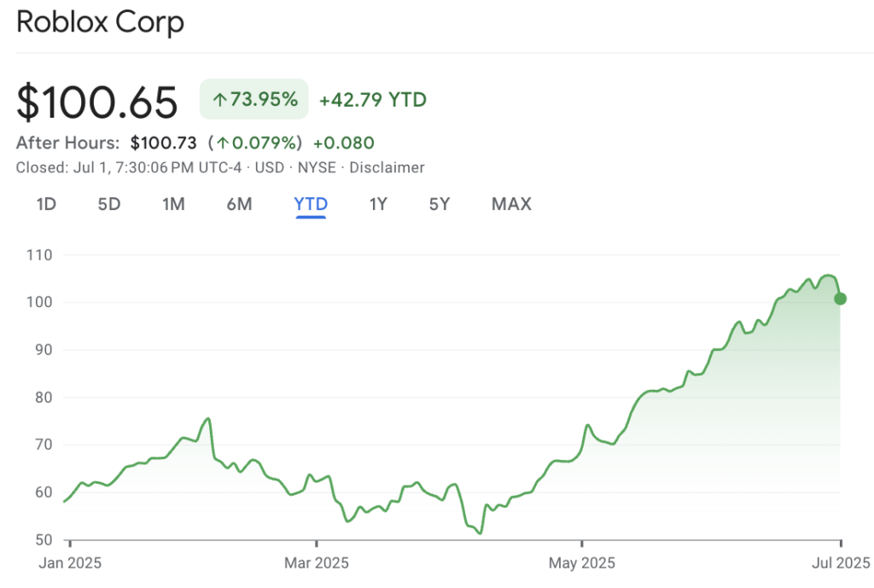Screen dimensions: 874x588
Task: Switch to the 1Y chart
Action: pos(378,204)
